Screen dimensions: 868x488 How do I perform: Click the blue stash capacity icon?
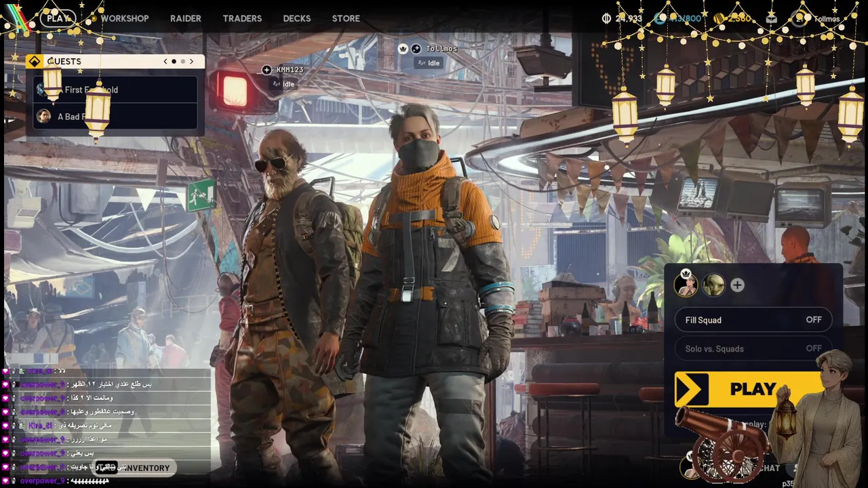[660, 18]
